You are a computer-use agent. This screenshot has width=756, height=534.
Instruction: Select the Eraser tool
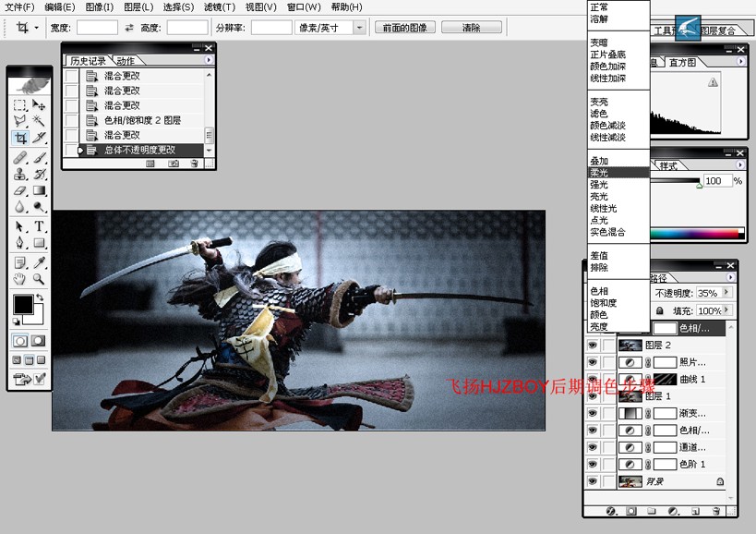tap(19, 190)
